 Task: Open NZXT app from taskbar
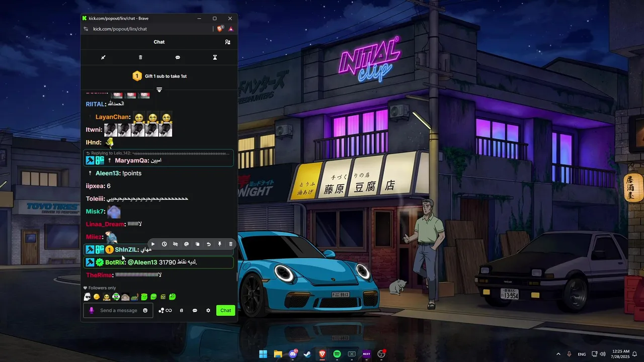click(366, 354)
